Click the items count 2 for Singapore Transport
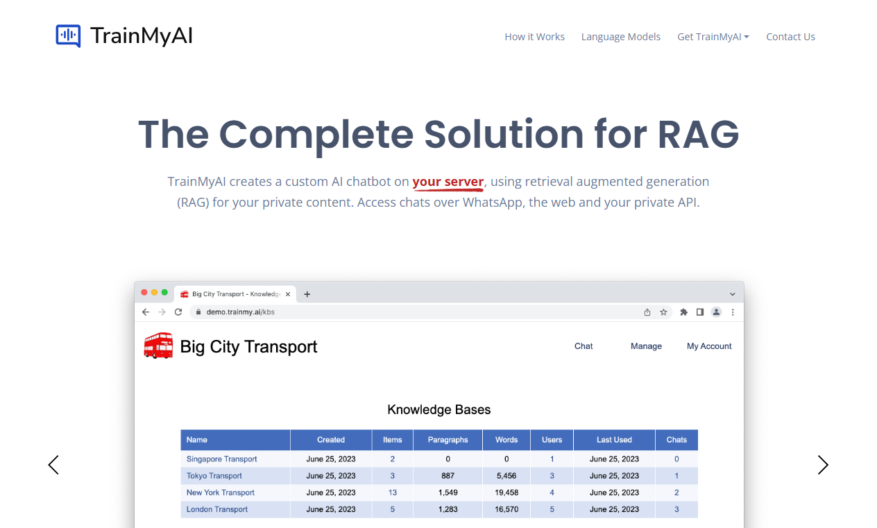This screenshot has width=877, height=528. tap(393, 459)
